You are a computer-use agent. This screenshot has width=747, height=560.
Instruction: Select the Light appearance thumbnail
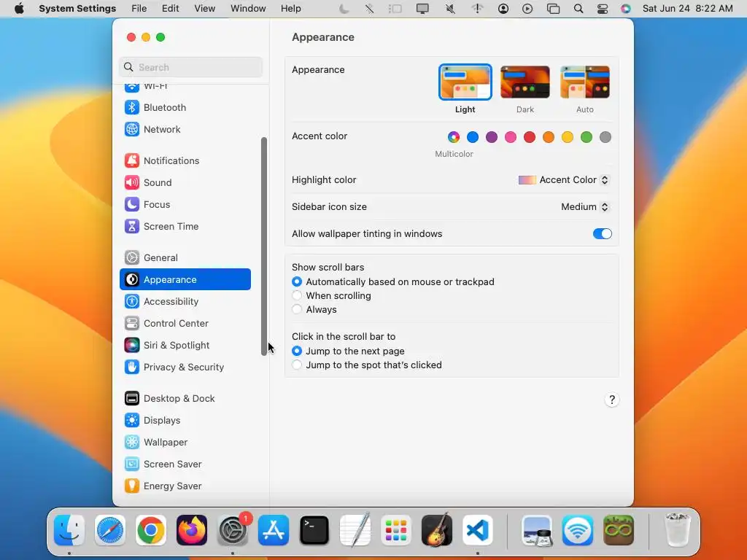pyautogui.click(x=465, y=82)
